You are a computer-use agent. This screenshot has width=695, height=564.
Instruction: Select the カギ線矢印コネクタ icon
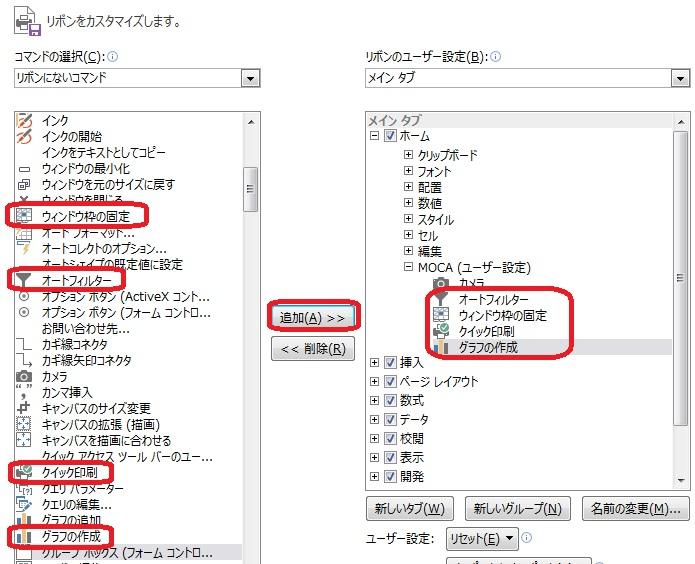click(24, 360)
